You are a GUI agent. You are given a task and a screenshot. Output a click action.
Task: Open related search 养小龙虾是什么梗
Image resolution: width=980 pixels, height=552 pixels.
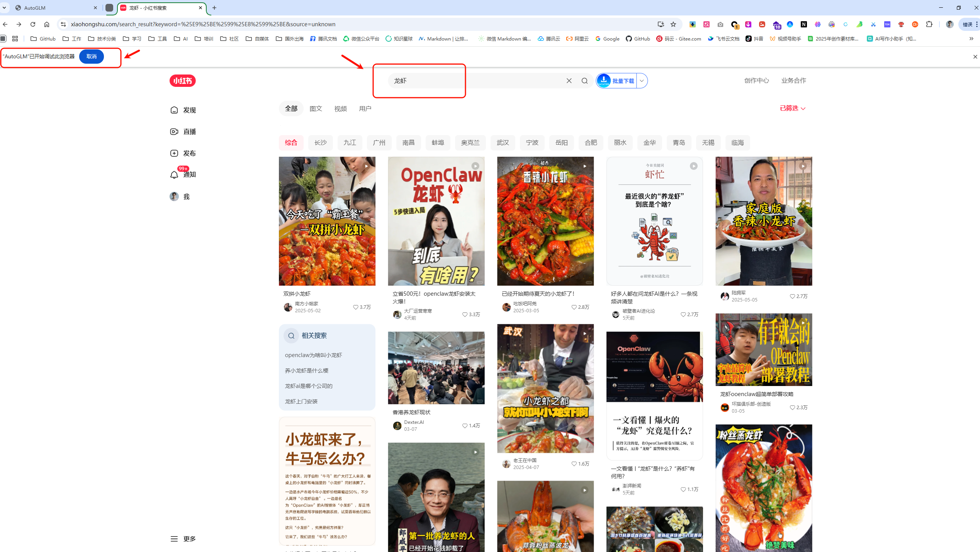click(307, 371)
